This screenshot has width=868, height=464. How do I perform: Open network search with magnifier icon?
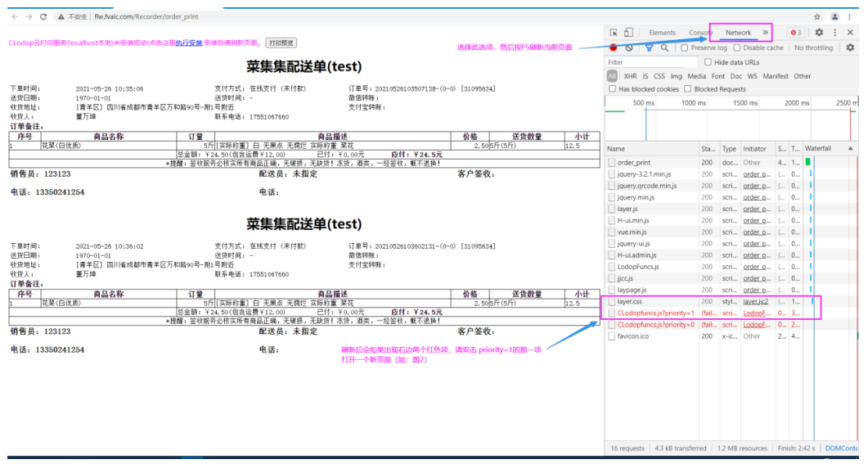[664, 48]
